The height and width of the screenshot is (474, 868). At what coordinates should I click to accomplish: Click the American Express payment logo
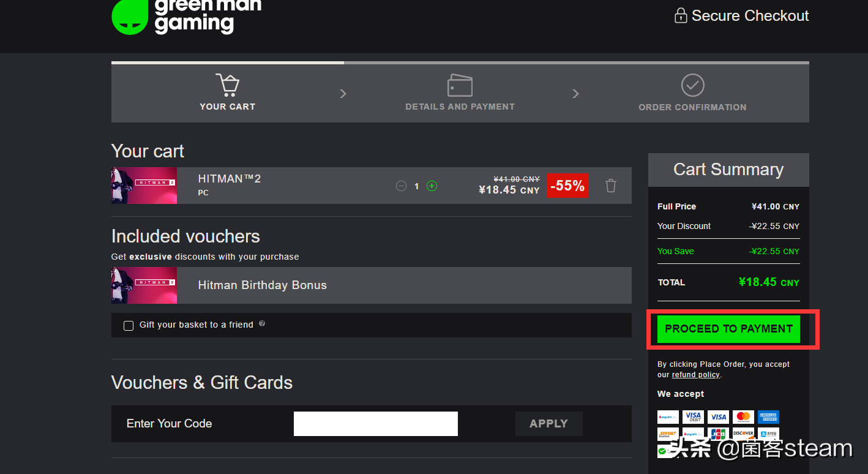(x=768, y=417)
